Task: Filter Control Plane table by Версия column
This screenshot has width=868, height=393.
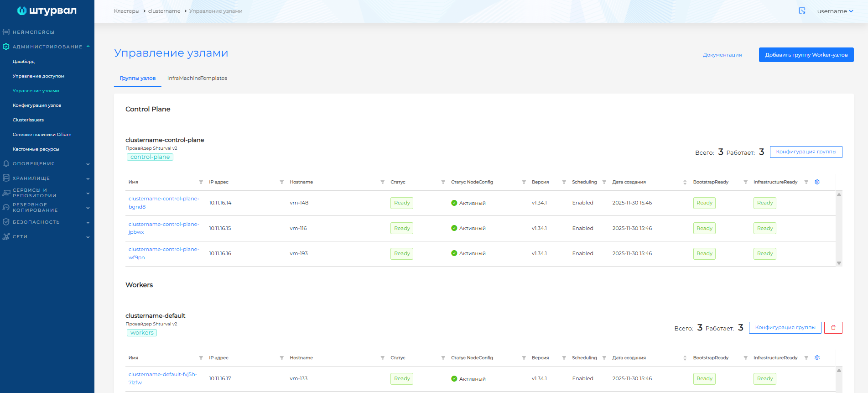Action: [x=564, y=182]
